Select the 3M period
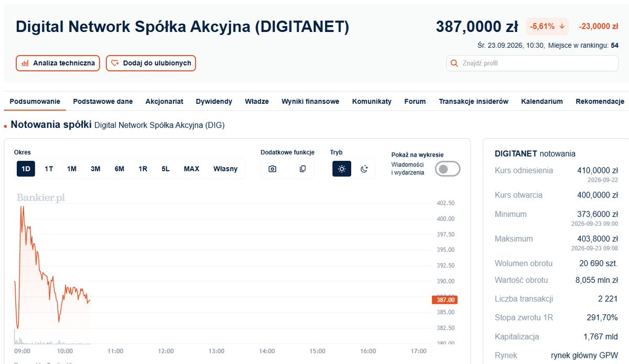 pos(95,169)
